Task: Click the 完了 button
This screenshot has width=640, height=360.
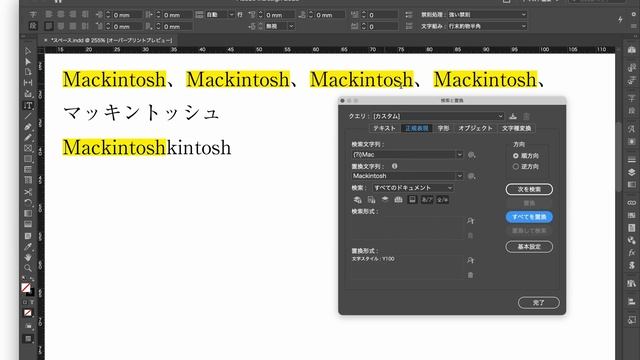Action: point(538,302)
